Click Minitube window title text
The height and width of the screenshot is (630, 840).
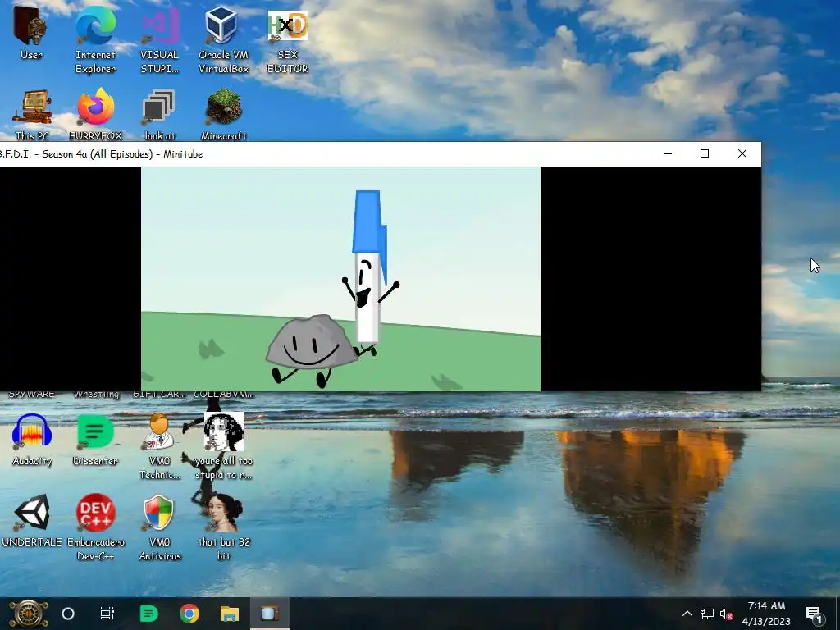(101, 153)
